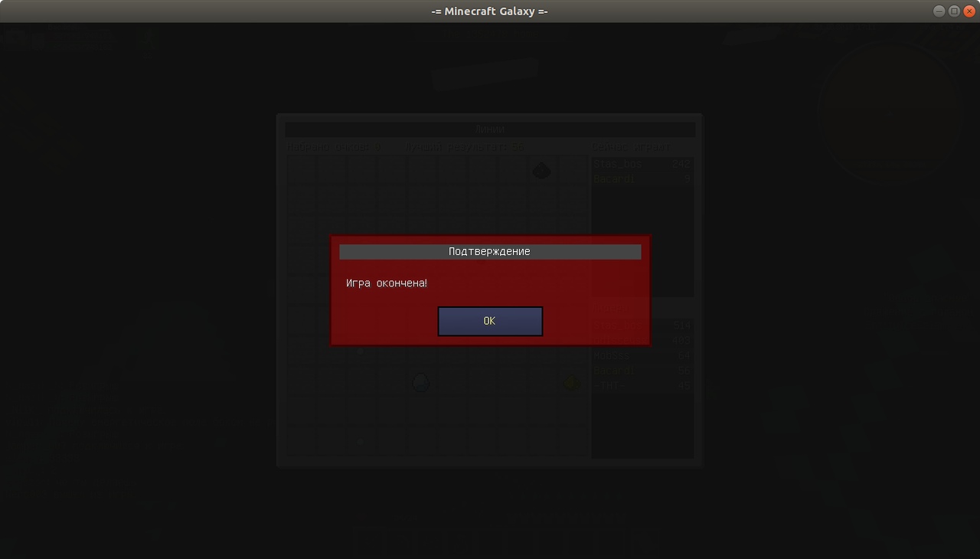The image size is (980, 559).
Task: Close the Minecraft Galaxy window
Action: [969, 11]
